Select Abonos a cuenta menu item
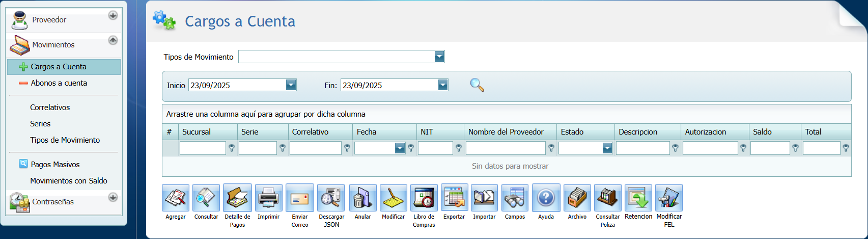 [x=59, y=83]
